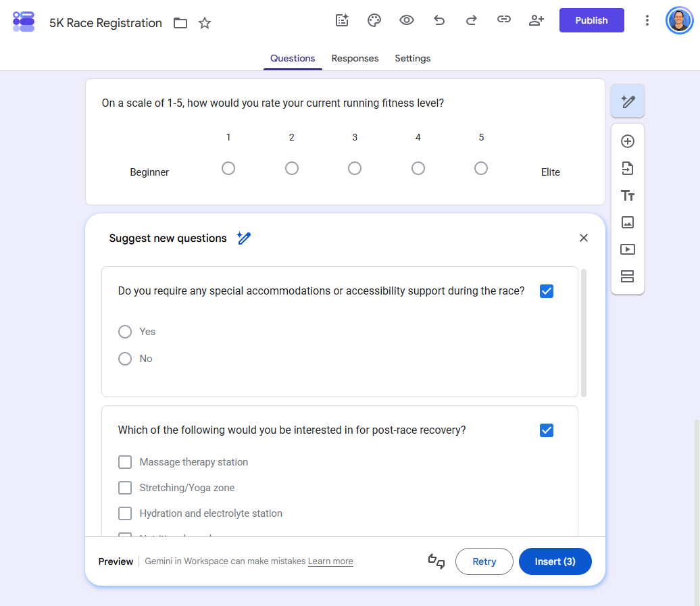Select rating 3 on fitness scale
Screen dimensions: 700x606
pos(355,168)
